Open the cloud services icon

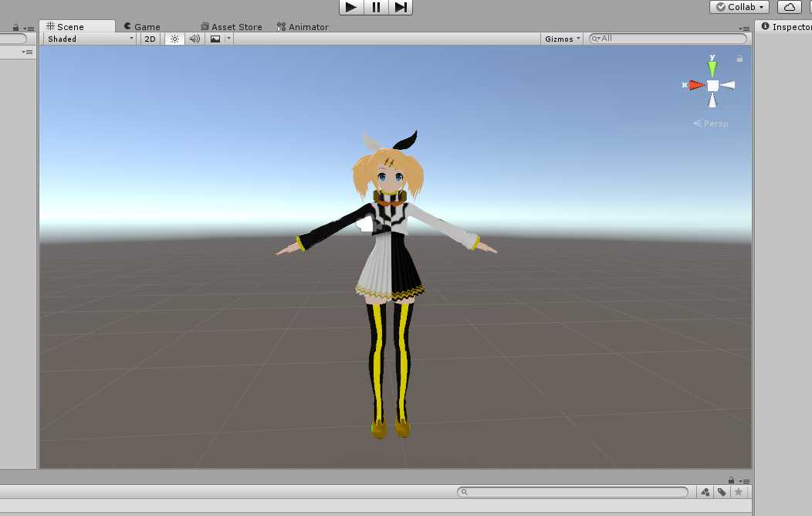coord(789,7)
